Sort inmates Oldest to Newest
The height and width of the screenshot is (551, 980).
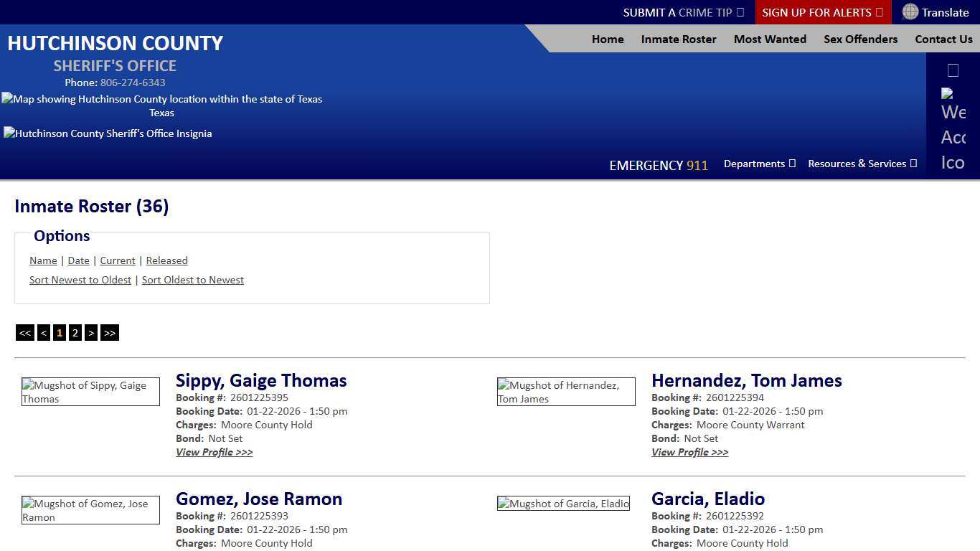tap(192, 280)
